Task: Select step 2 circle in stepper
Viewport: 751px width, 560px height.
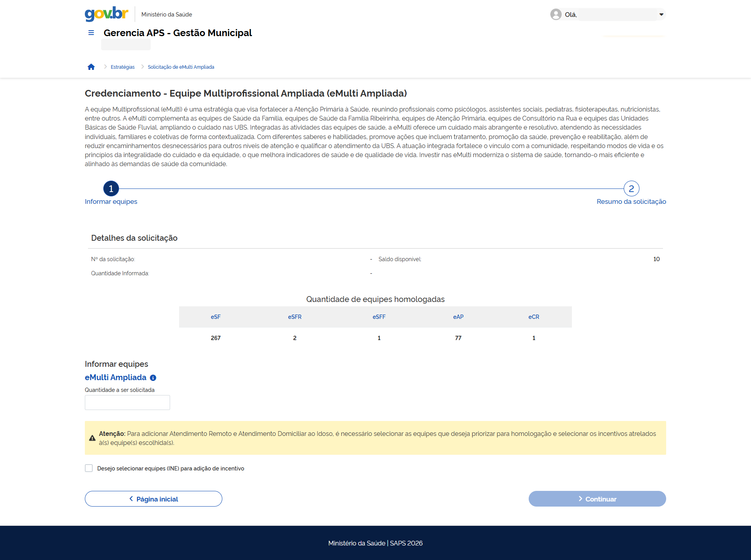Action: [x=631, y=188]
